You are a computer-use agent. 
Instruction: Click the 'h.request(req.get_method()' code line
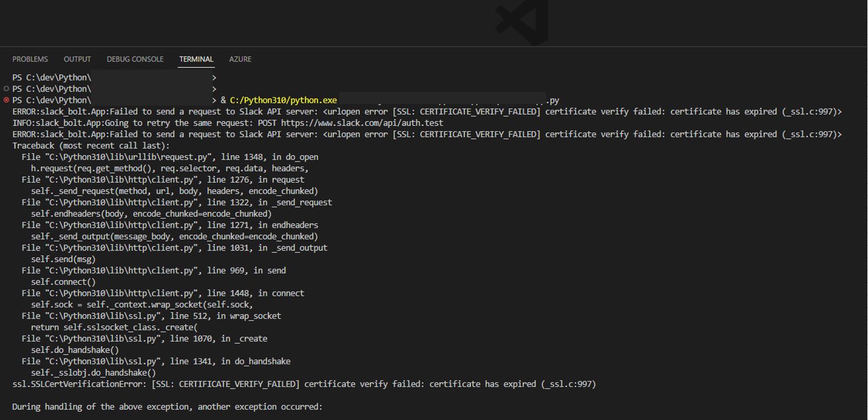170,168
